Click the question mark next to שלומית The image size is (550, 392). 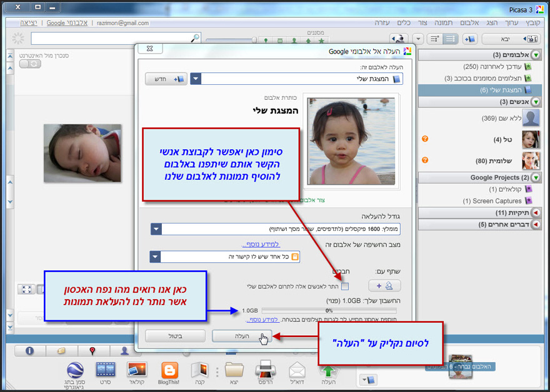click(x=425, y=160)
